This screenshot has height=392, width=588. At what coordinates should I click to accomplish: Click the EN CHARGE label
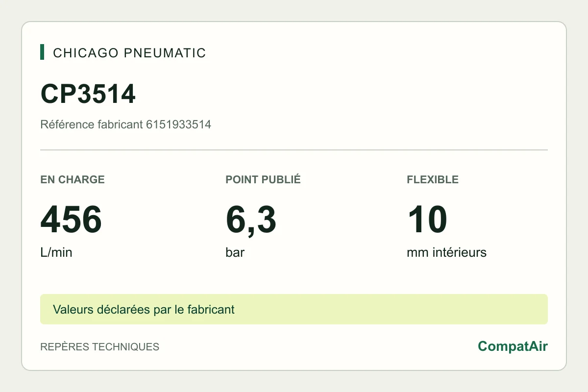click(73, 179)
